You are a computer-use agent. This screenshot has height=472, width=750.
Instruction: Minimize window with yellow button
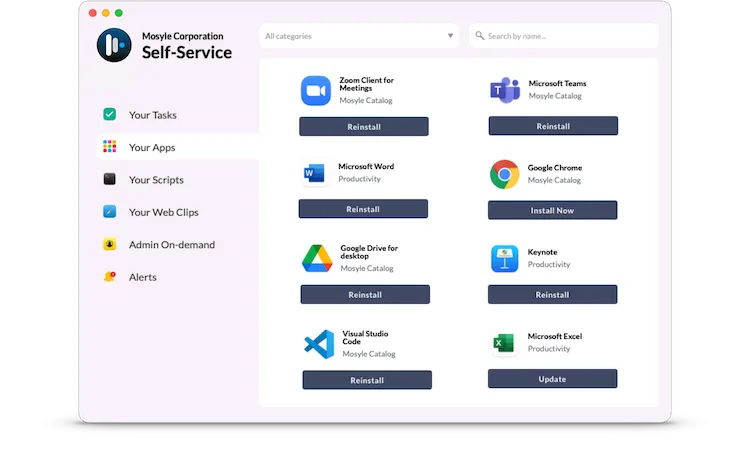(106, 13)
